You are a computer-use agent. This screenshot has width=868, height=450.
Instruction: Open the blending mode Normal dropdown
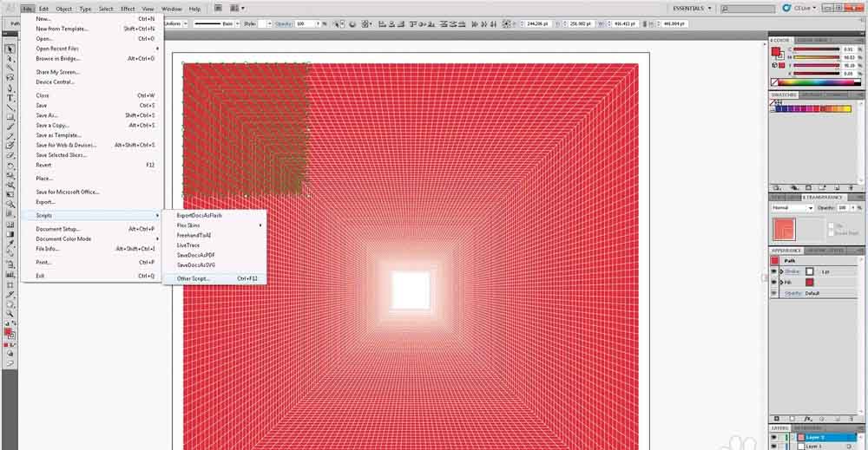tap(792, 207)
